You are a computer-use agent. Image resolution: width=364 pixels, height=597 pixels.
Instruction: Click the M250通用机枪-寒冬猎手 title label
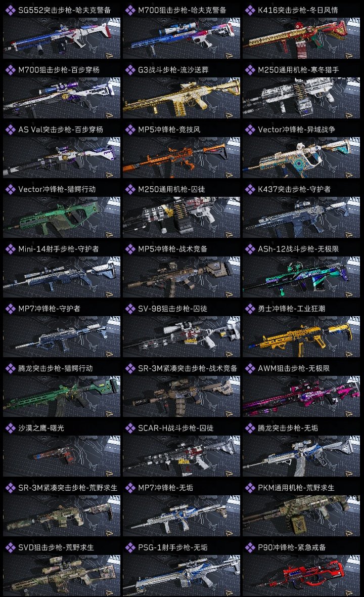tap(298, 70)
